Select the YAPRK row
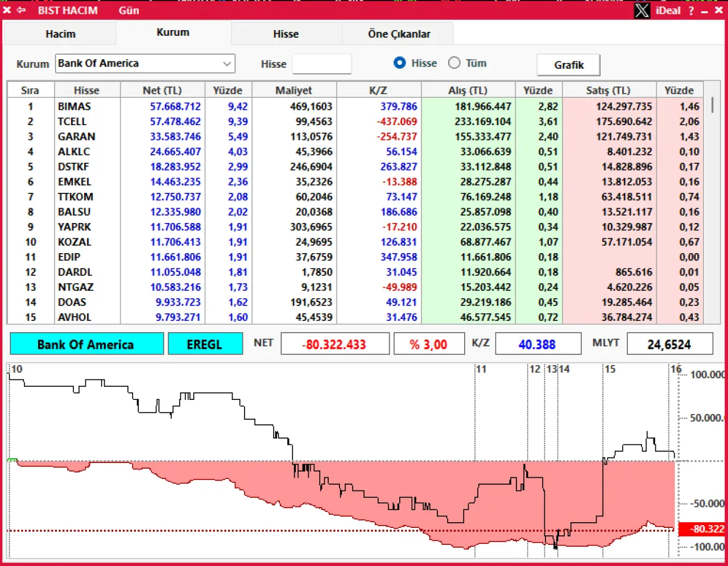This screenshot has width=728, height=566. 355,227
